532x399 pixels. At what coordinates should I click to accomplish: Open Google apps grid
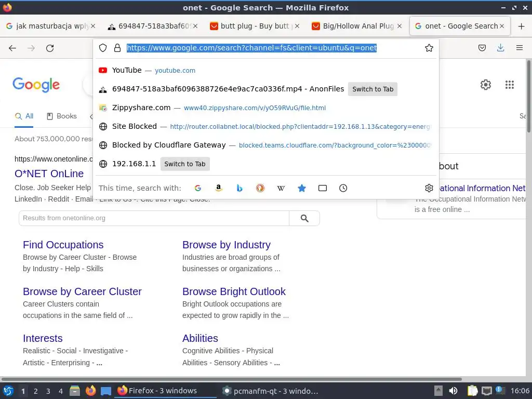[509, 85]
